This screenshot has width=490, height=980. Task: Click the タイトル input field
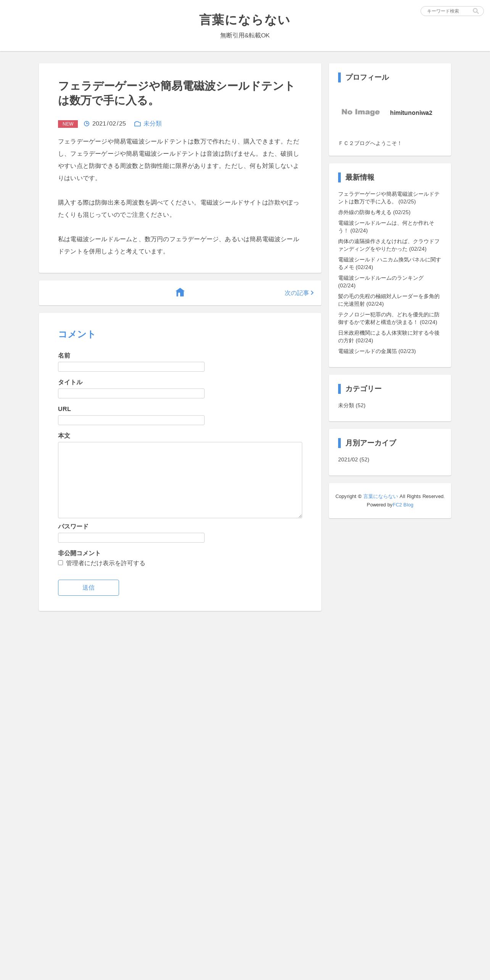(131, 393)
